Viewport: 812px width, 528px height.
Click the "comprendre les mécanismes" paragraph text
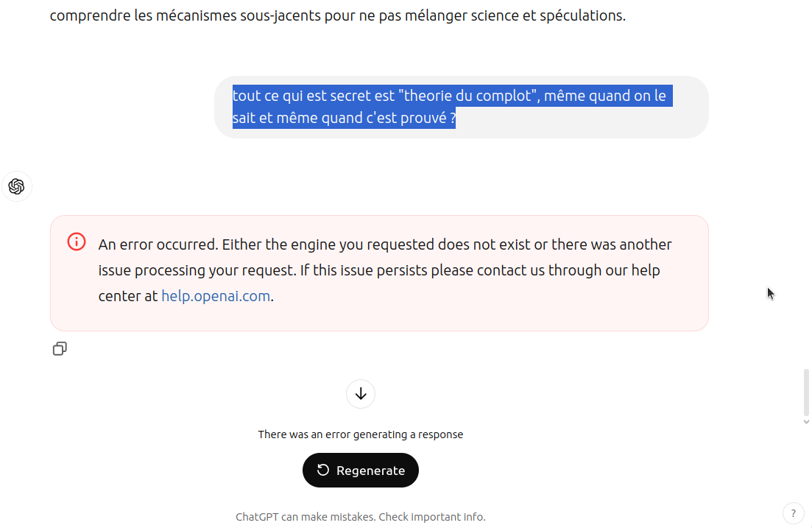[x=338, y=15]
